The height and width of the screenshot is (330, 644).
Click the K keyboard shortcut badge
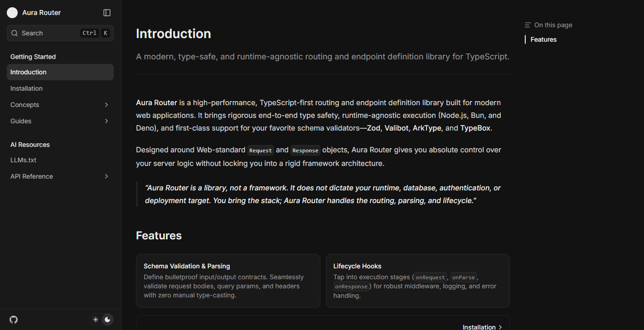[105, 33]
